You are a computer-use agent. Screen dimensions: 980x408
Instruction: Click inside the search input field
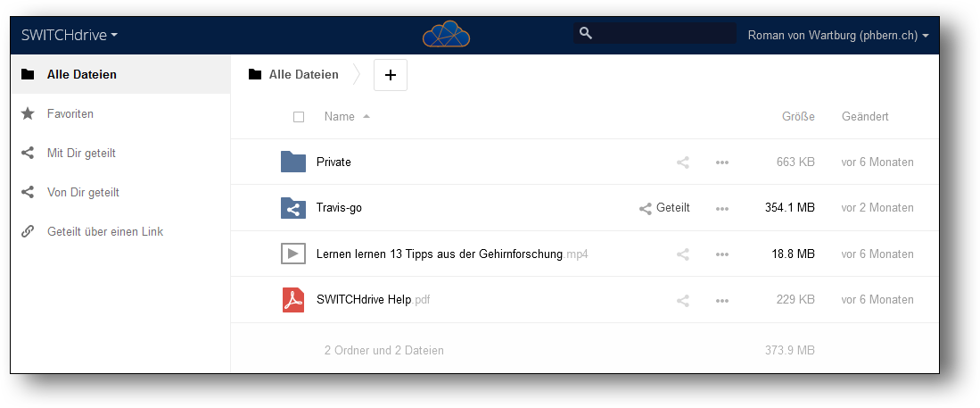click(x=665, y=35)
